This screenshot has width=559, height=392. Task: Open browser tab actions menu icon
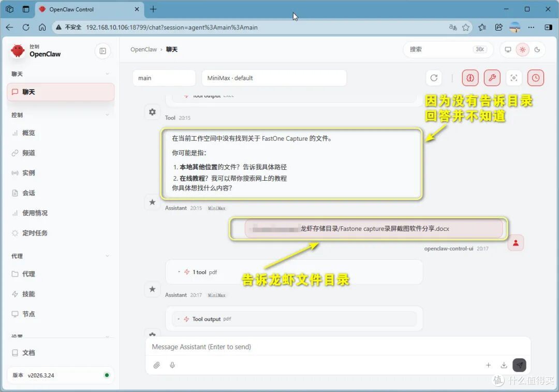point(26,9)
